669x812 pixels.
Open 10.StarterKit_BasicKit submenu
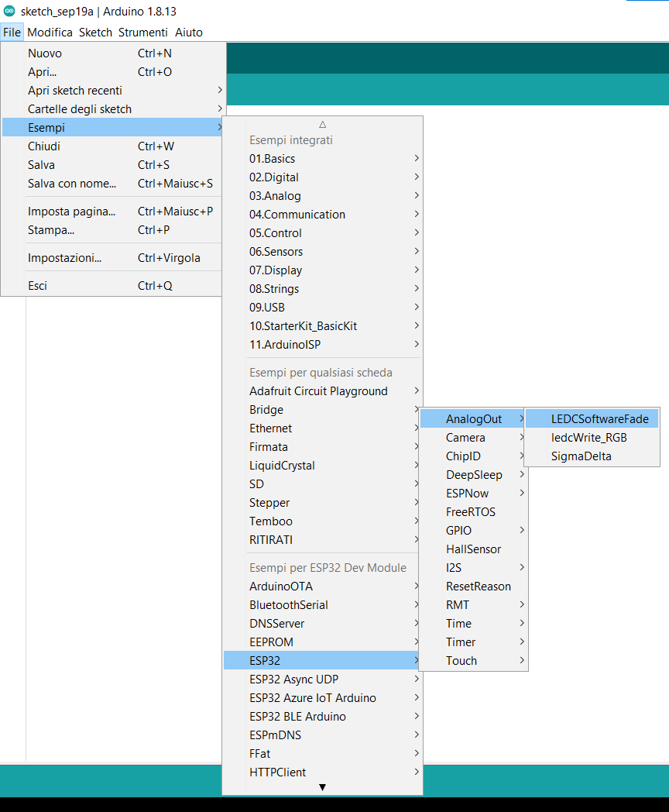pos(322,326)
